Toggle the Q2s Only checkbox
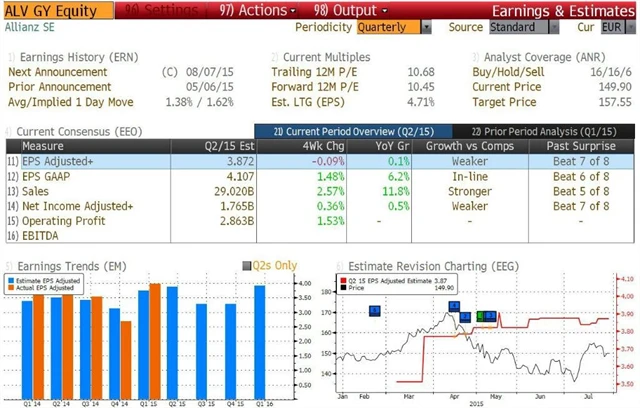 [x=247, y=266]
